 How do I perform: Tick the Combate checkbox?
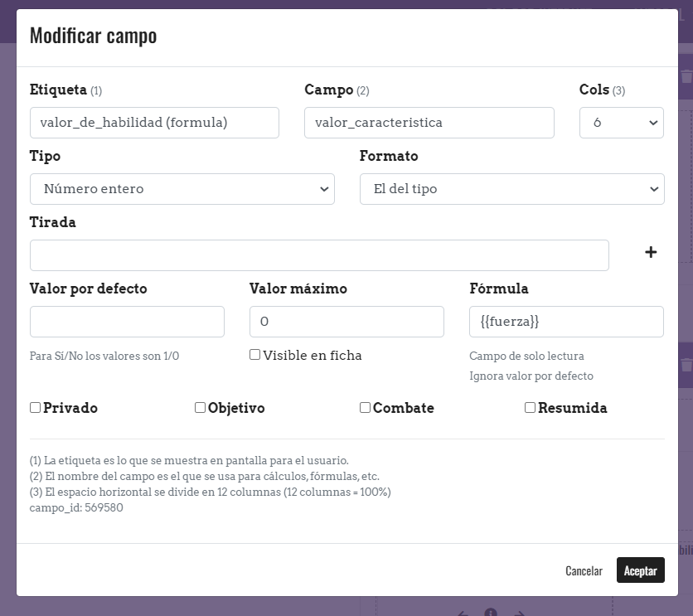point(365,407)
